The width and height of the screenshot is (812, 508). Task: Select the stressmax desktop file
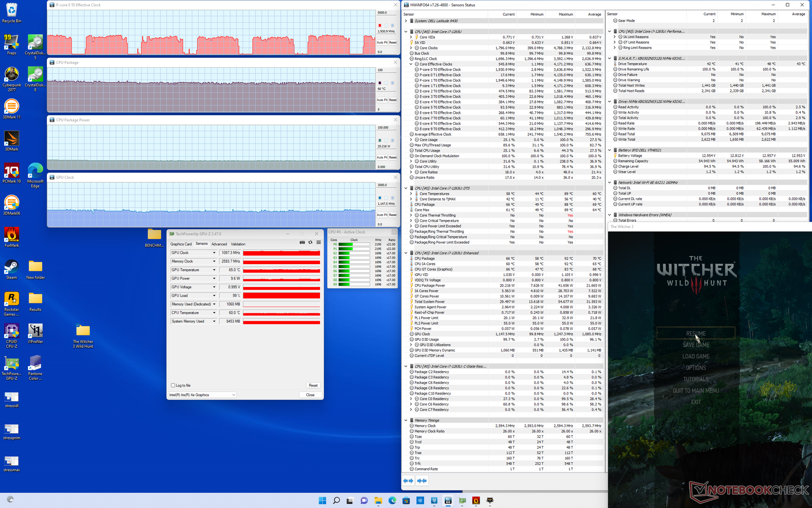12,464
